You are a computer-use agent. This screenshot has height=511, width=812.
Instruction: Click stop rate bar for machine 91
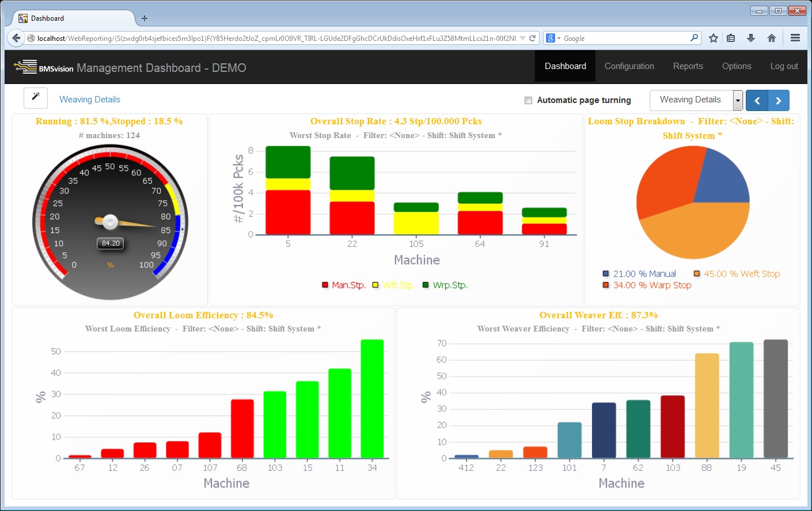[544, 222]
